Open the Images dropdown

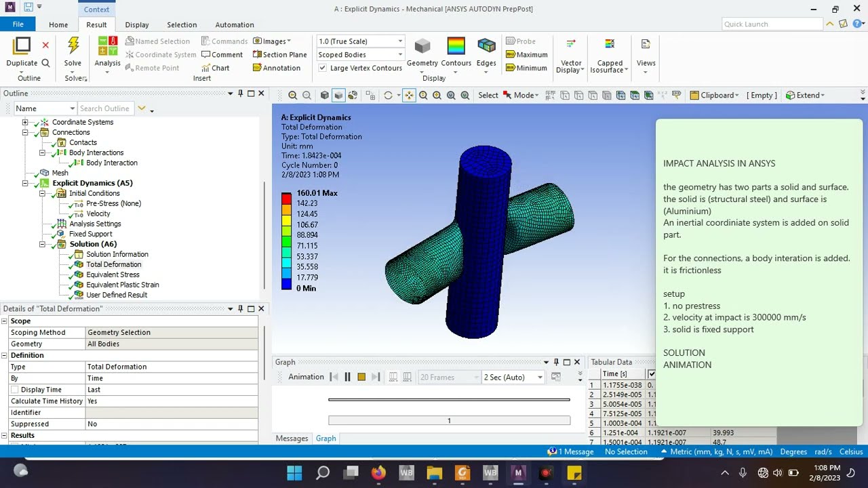point(272,41)
